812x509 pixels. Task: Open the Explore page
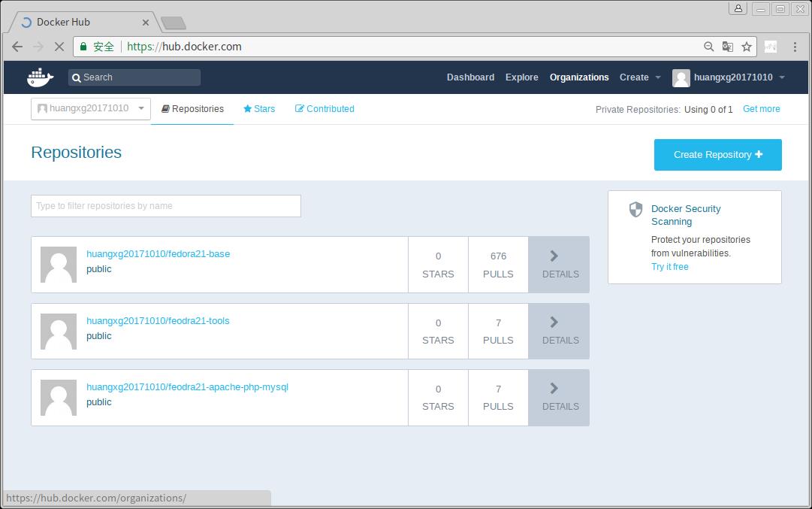pyautogui.click(x=521, y=77)
